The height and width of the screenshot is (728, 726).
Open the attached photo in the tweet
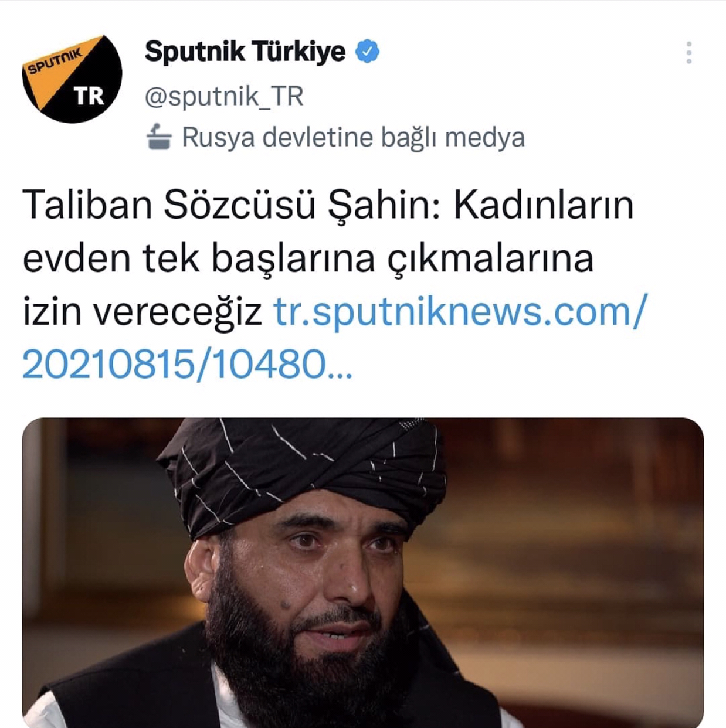[363, 573]
